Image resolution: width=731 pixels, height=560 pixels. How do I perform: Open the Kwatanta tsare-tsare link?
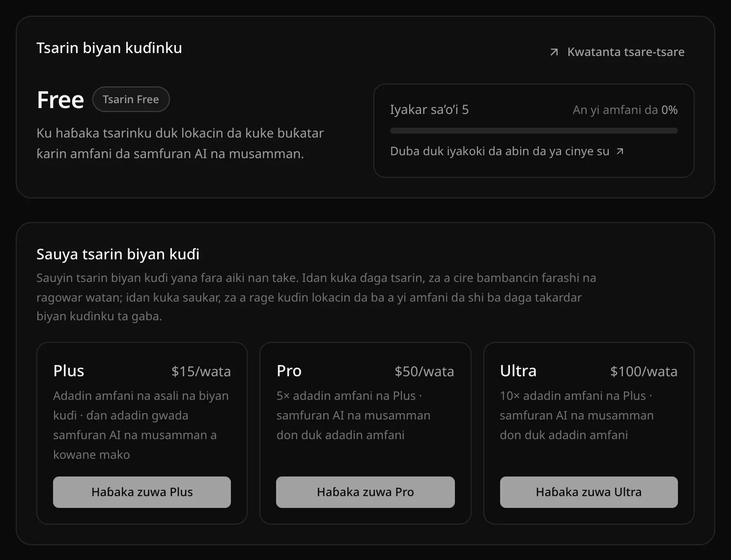click(617, 52)
